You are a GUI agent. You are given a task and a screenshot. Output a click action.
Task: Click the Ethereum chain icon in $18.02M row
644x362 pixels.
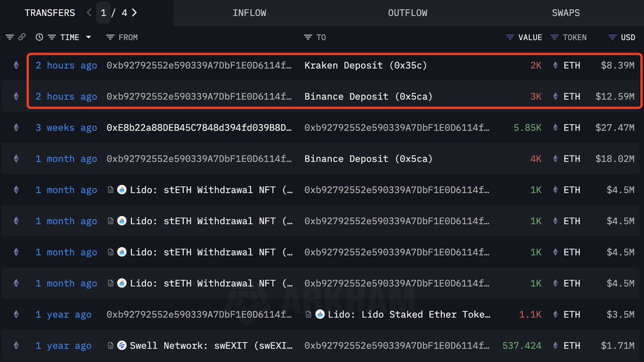[x=16, y=159]
